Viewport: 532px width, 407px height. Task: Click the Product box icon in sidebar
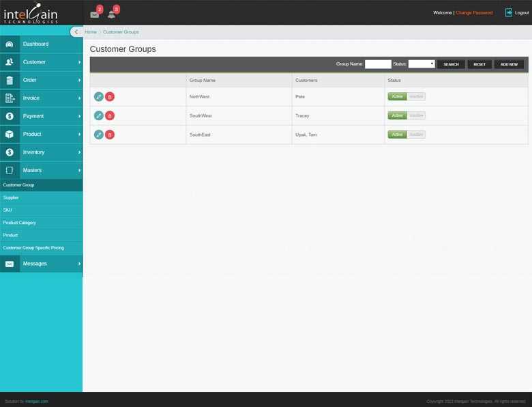[10, 135]
